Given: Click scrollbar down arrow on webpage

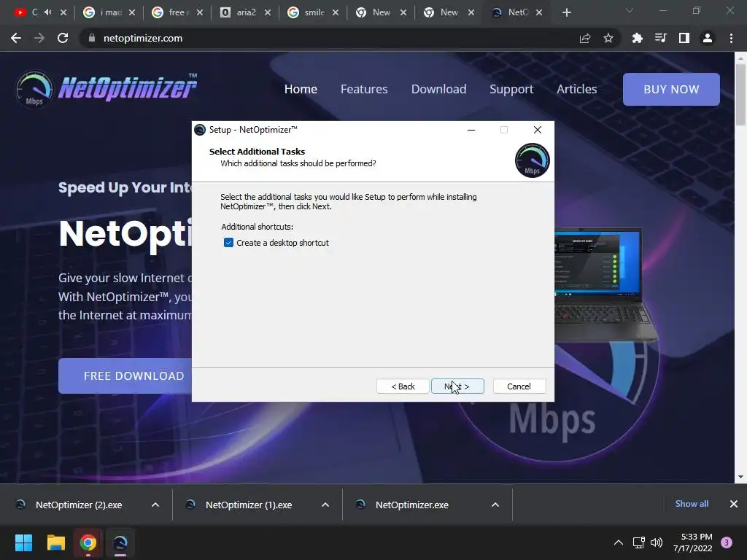Looking at the screenshot, I should pos(740,477).
